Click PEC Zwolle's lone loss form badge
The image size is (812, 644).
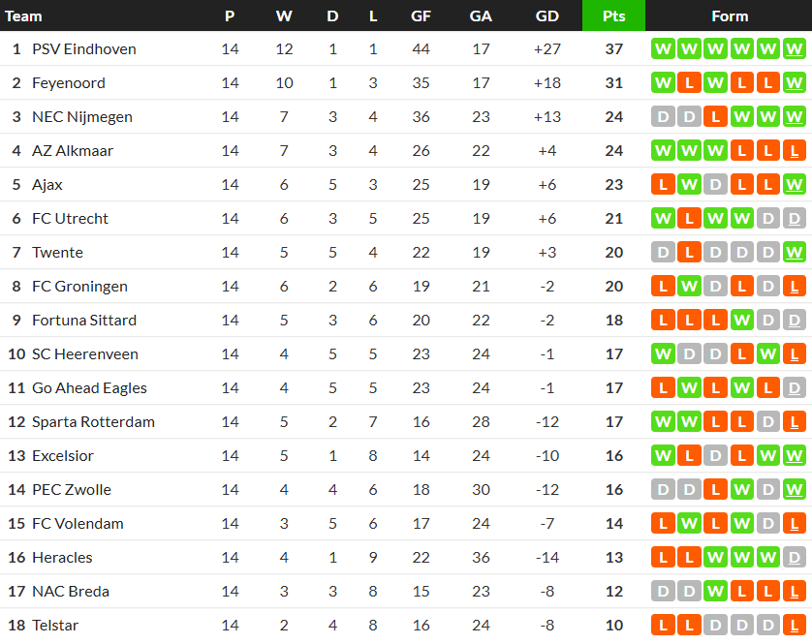[x=715, y=490]
